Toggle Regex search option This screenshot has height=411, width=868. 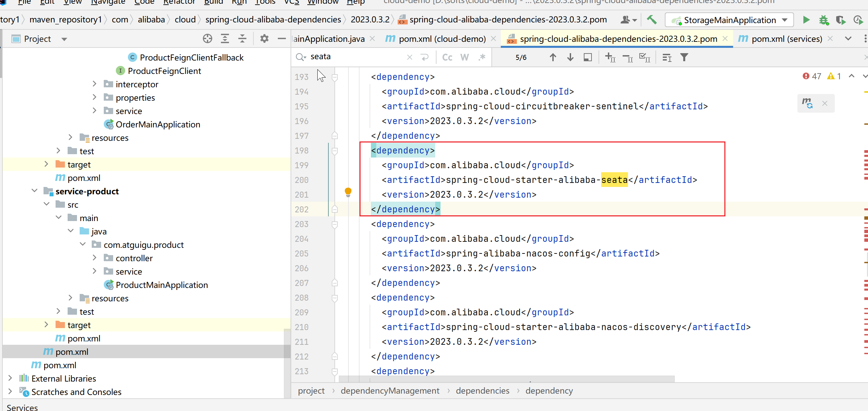[482, 57]
